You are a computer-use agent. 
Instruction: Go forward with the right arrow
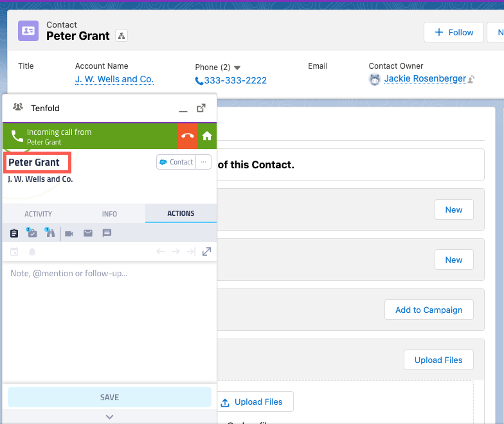[x=175, y=251]
